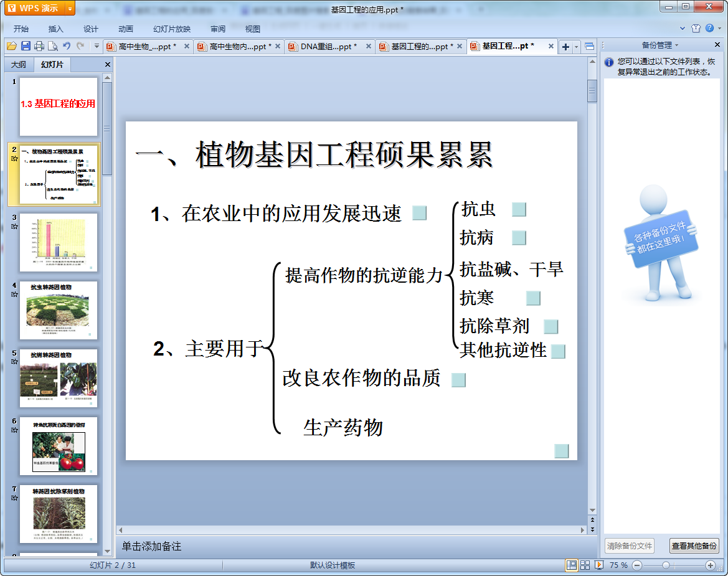Switch to the 大纲 outline tab

[x=19, y=65]
